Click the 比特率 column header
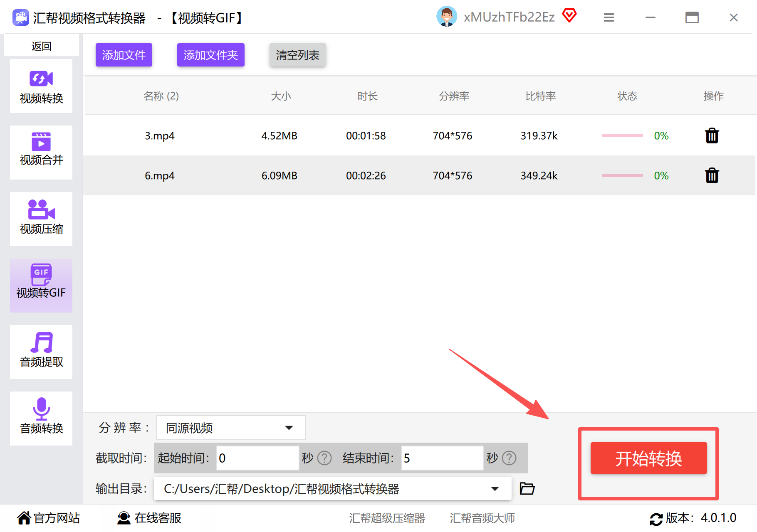 tap(541, 96)
